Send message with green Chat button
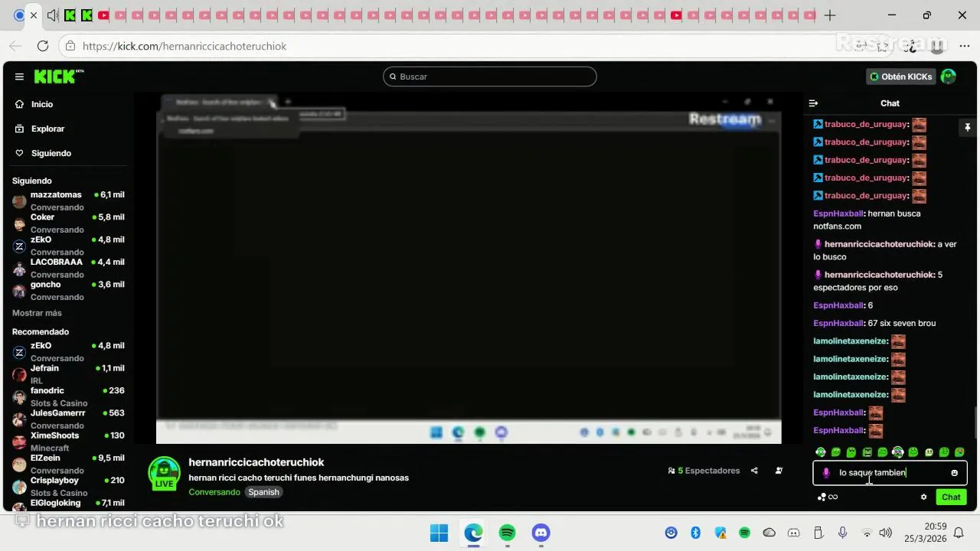Screen dimensions: 980x551 951,497
